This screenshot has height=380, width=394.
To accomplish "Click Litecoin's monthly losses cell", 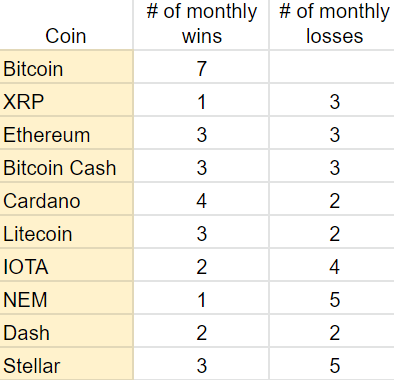I will point(332,232).
